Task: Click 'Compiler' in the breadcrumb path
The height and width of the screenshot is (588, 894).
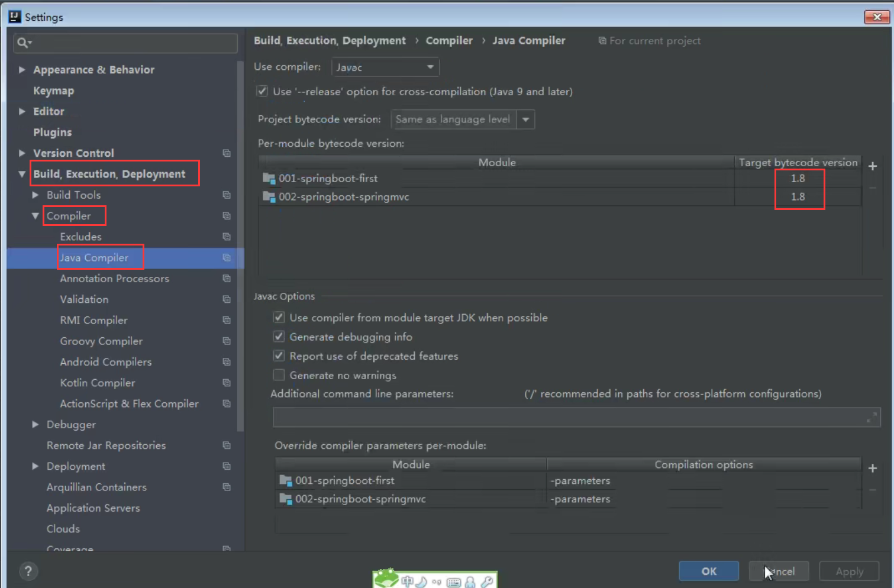Action: tap(449, 40)
